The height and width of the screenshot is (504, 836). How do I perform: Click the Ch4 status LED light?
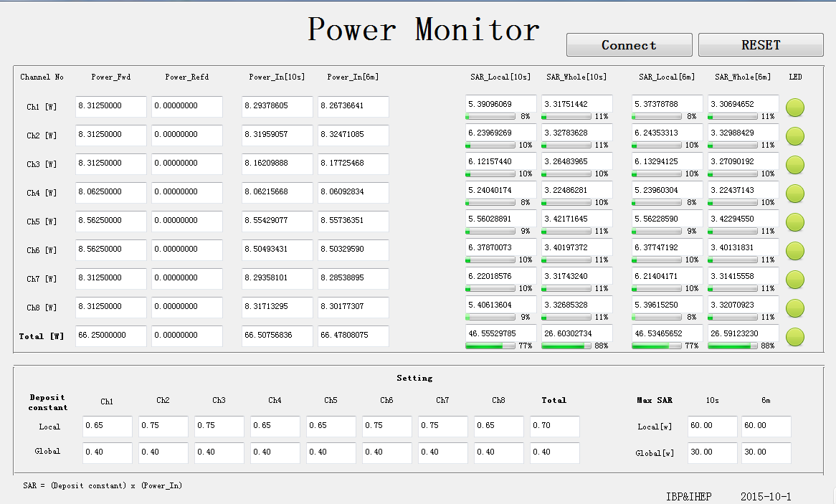(795, 194)
